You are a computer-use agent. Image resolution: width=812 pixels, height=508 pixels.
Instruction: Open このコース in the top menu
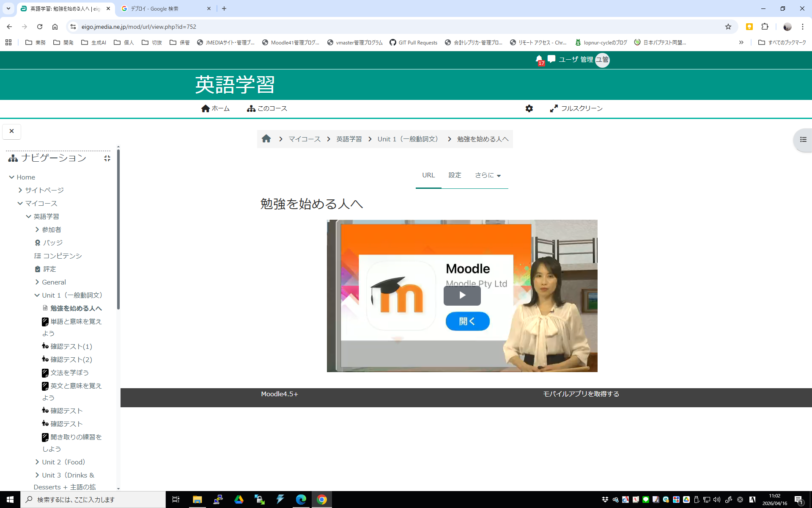tap(267, 108)
